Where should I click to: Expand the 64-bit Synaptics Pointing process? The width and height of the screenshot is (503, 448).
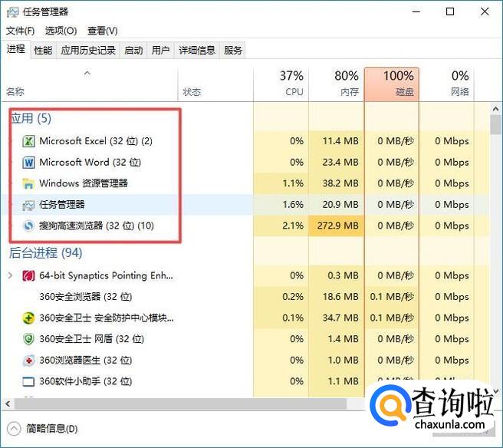click(10, 275)
